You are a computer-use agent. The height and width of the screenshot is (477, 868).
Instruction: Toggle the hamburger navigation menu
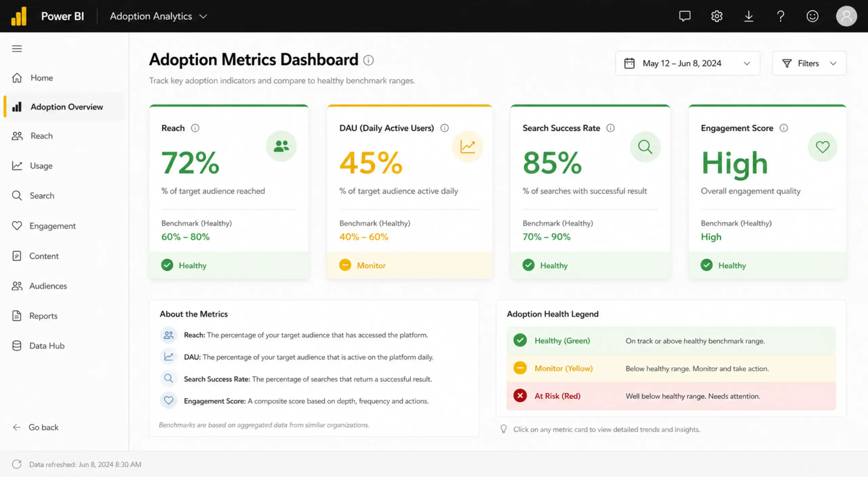click(x=17, y=49)
